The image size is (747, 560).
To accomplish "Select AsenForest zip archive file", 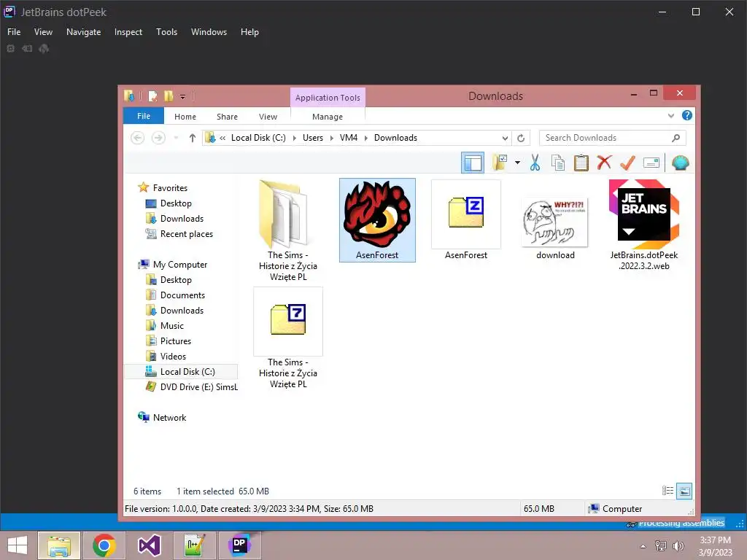I will [x=466, y=220].
